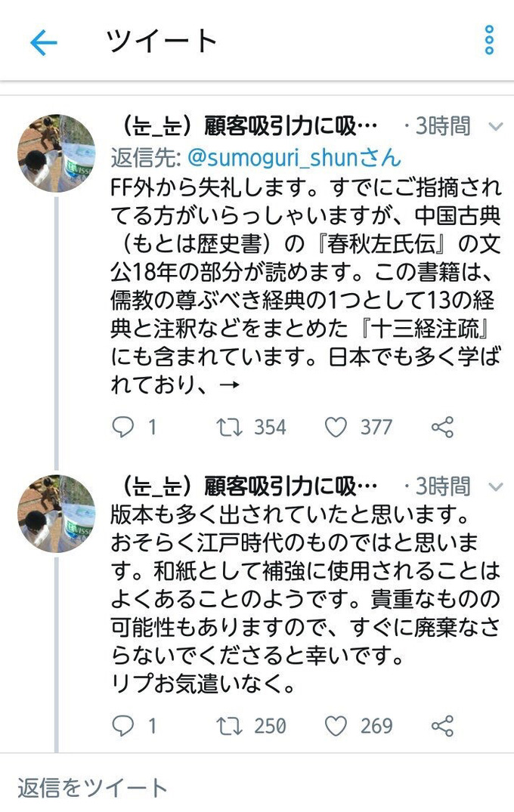Click the back arrow at top left
514x812 pixels.
click(44, 42)
